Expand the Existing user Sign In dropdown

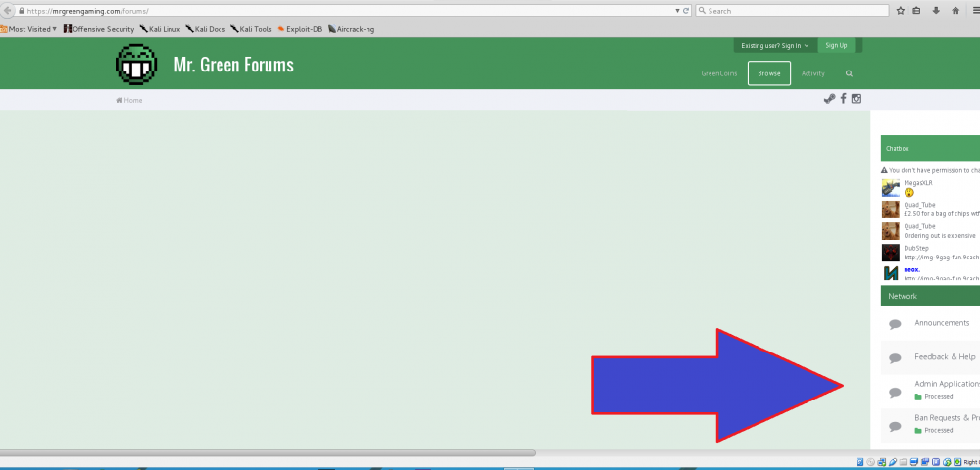(x=774, y=45)
